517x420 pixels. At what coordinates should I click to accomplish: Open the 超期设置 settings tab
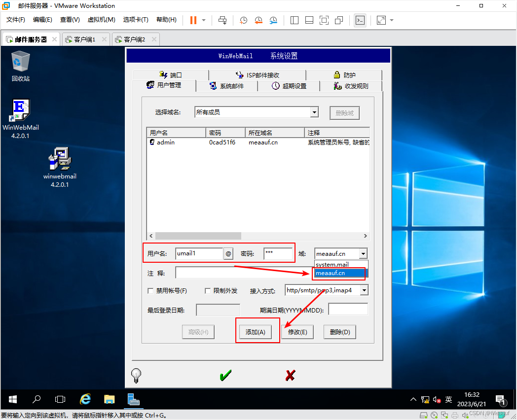click(x=289, y=86)
